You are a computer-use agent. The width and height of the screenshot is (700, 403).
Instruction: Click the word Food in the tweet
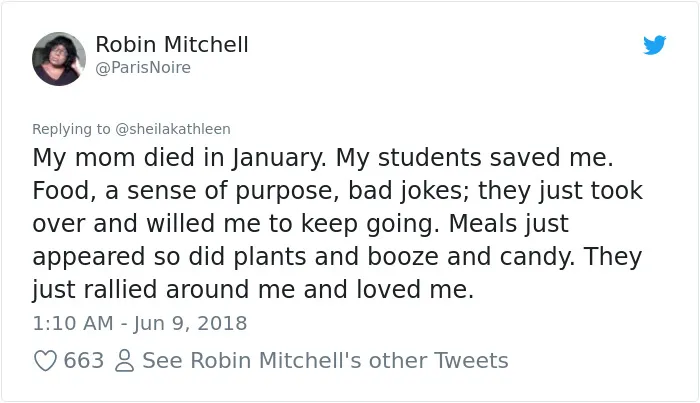[x=64, y=191]
